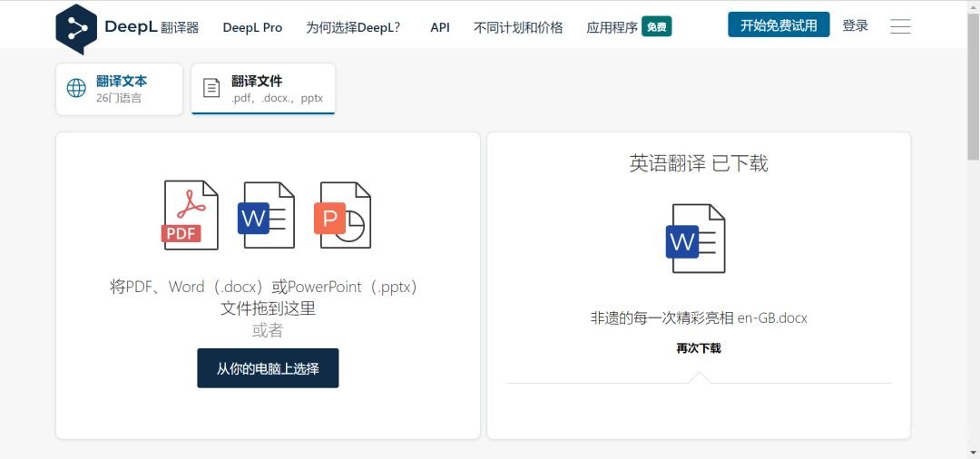Switch to the 翻译文本 tab

point(120,89)
